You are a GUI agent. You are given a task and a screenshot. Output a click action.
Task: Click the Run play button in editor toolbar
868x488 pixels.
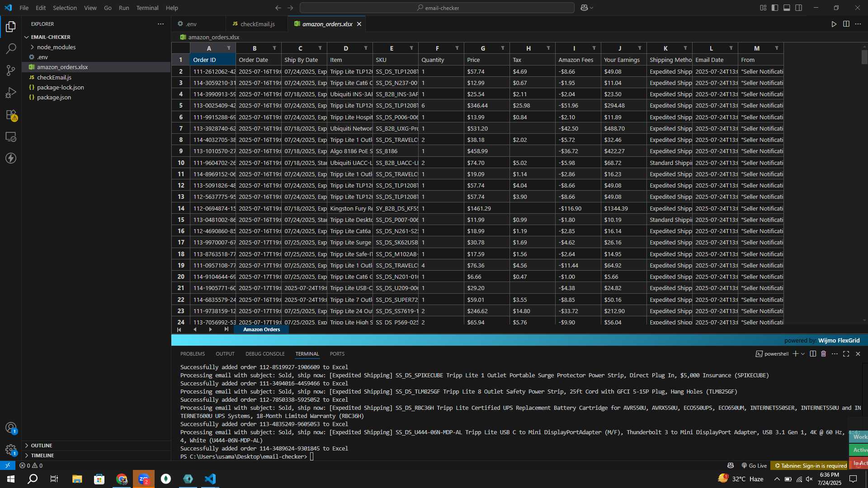834,24
